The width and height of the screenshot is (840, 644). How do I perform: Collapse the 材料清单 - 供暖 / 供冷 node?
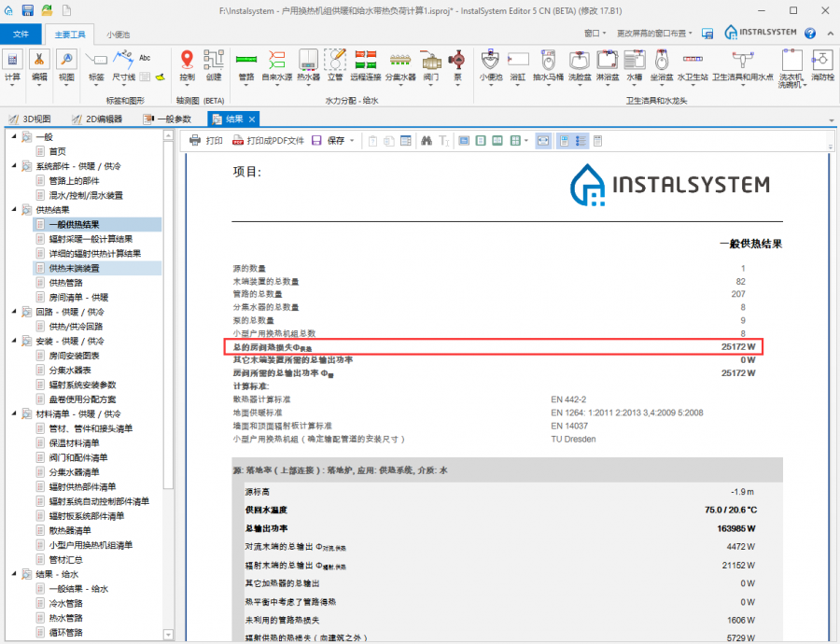(14, 413)
